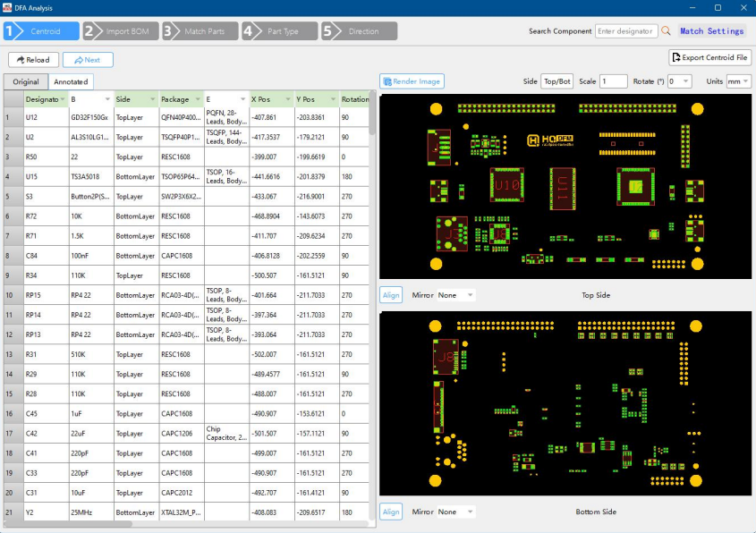Click the Search Component designator field
This screenshot has width=756, height=533.
coord(625,31)
